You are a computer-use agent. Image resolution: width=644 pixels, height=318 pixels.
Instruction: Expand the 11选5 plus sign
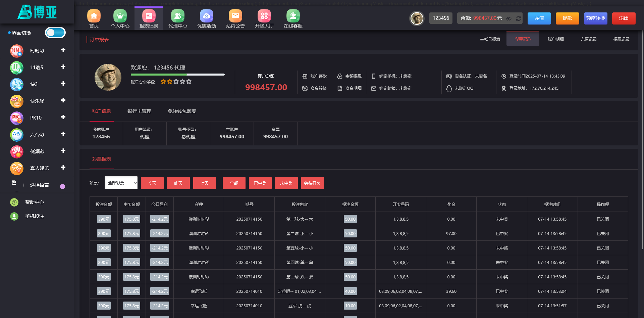[63, 67]
